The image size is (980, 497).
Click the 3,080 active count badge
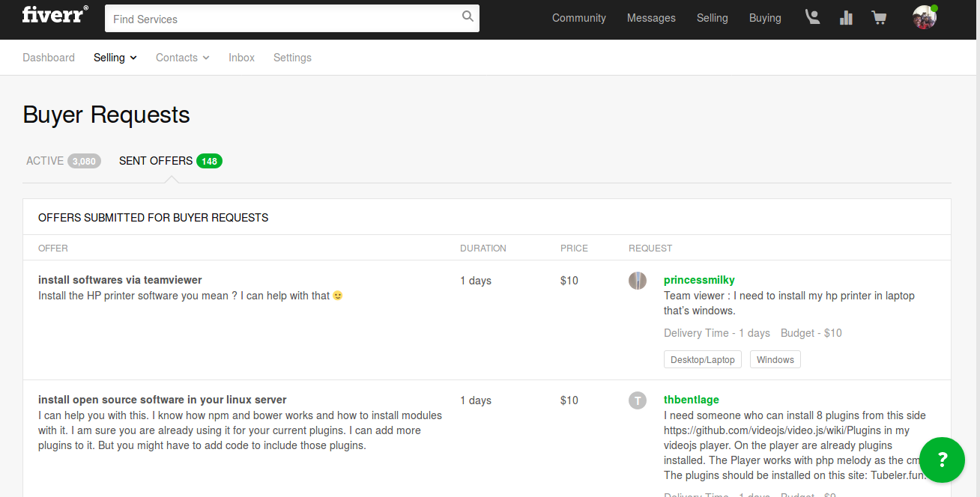[x=84, y=161]
